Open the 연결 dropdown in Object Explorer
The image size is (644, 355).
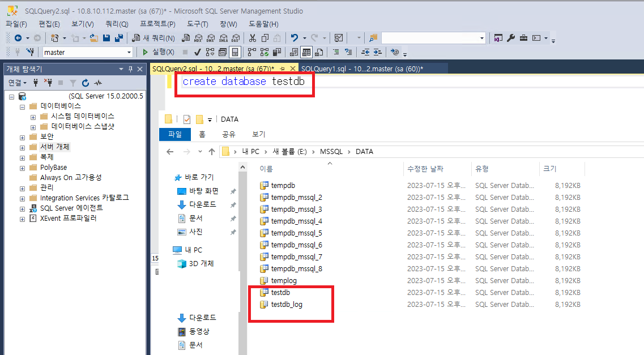(17, 83)
